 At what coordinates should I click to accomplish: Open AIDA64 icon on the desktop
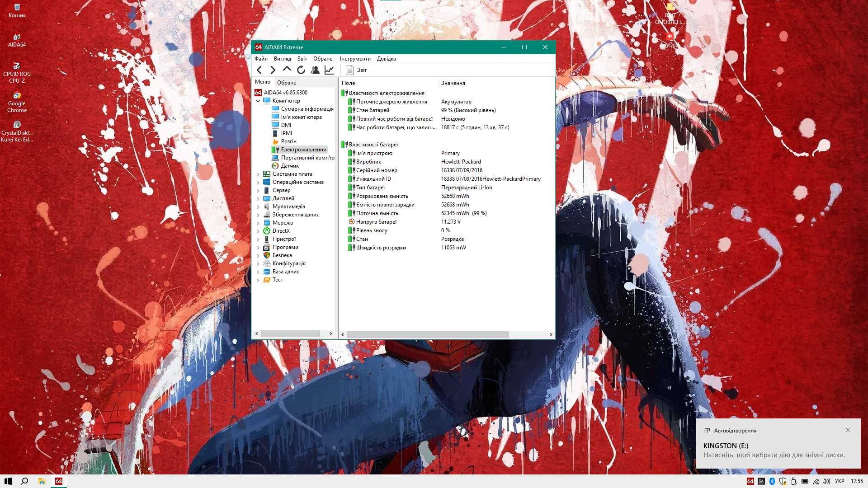pos(16,37)
